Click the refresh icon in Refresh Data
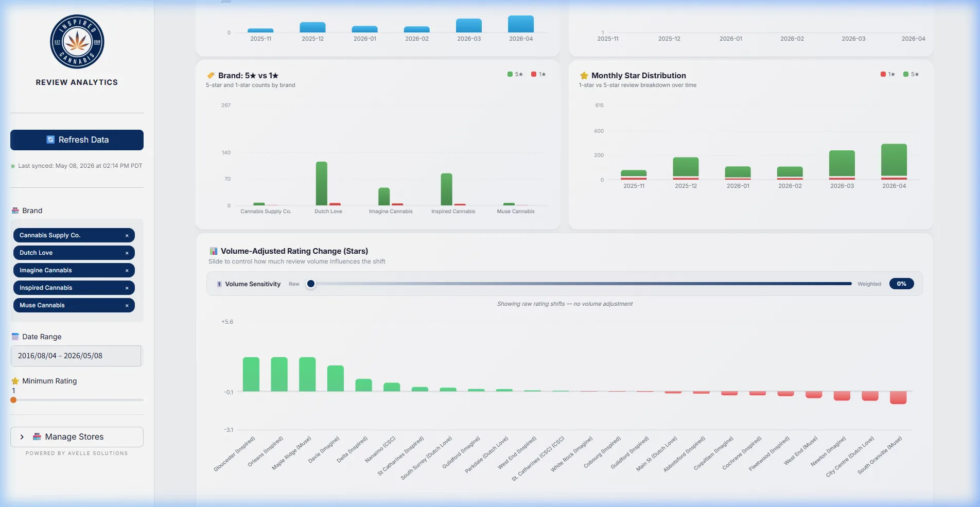This screenshot has height=507, width=980. (x=50, y=139)
